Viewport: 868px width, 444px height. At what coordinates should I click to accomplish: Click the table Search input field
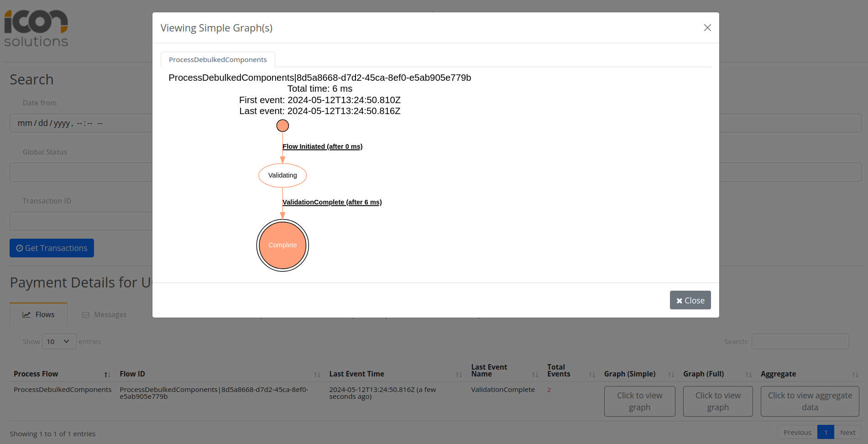[800, 341]
